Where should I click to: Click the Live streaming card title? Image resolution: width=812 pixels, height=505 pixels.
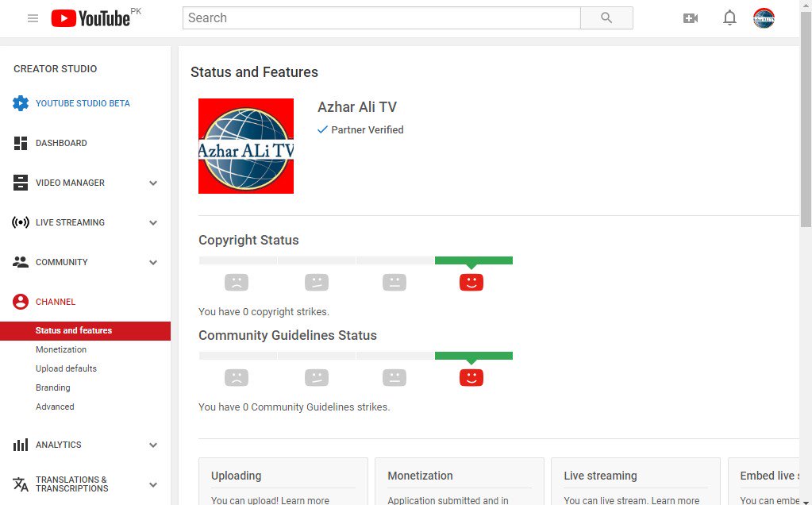tap(600, 476)
